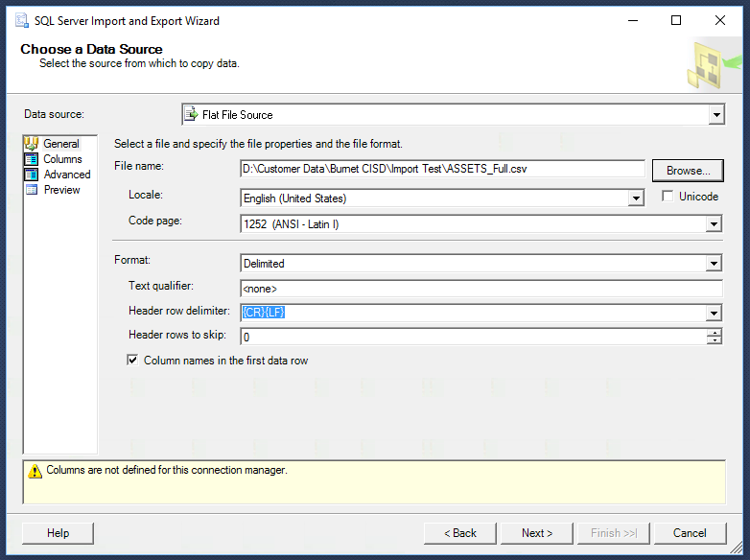Maximize the wizard window
Viewport: 750px width, 560px height.
(676, 20)
